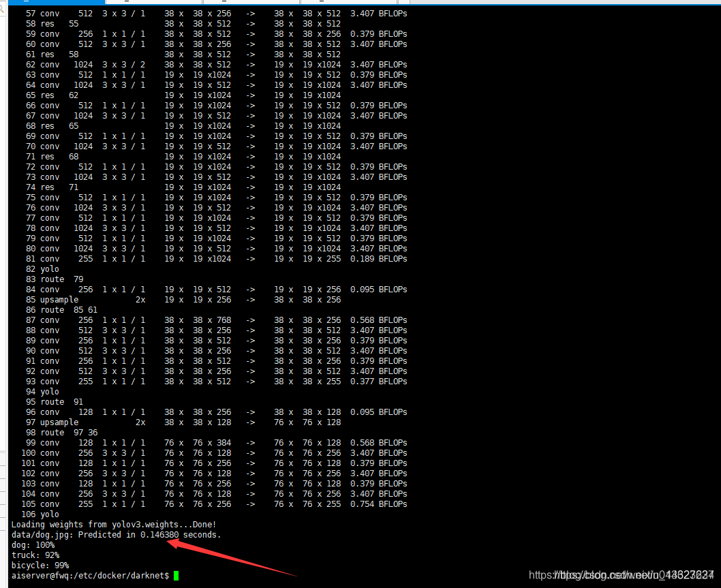Image resolution: width=721 pixels, height=588 pixels.
Task: Click '0.754 BFLOPs' on layer 105 row
Action: [378, 504]
